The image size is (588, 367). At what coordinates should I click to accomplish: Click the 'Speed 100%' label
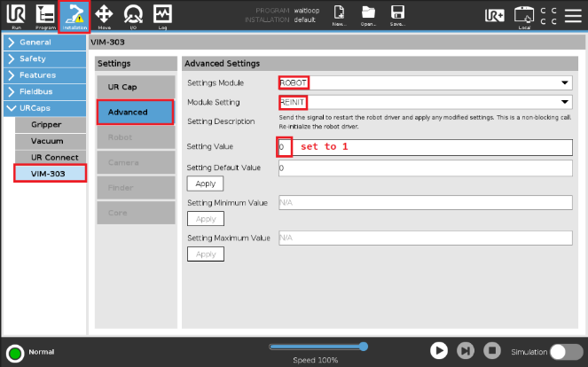tap(316, 360)
